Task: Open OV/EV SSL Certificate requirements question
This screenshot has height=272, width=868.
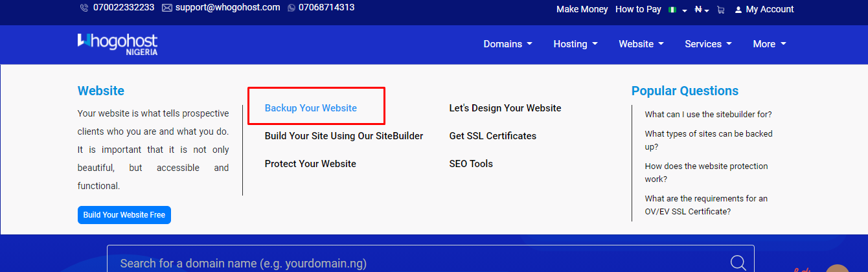Action: 706,205
